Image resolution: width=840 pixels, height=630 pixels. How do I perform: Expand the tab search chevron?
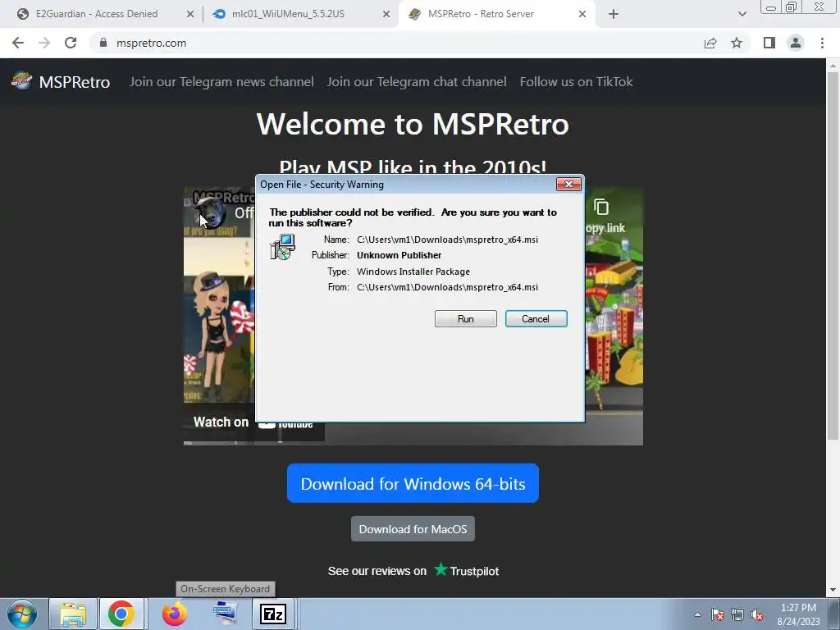pos(742,15)
